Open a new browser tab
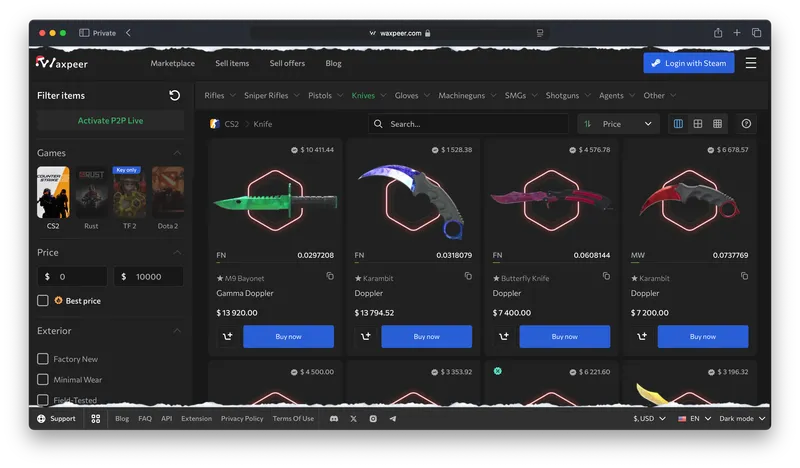Screen dimensions: 800x468 click(737, 33)
